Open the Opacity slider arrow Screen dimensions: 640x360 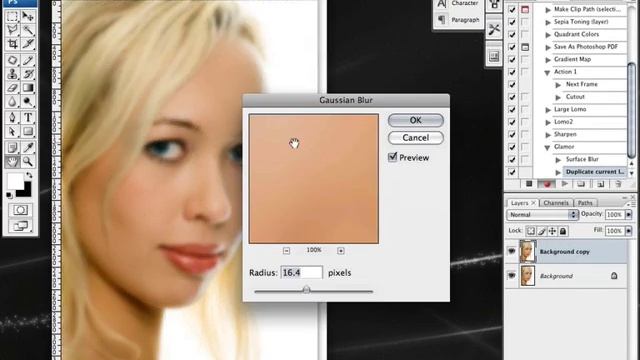pos(628,214)
